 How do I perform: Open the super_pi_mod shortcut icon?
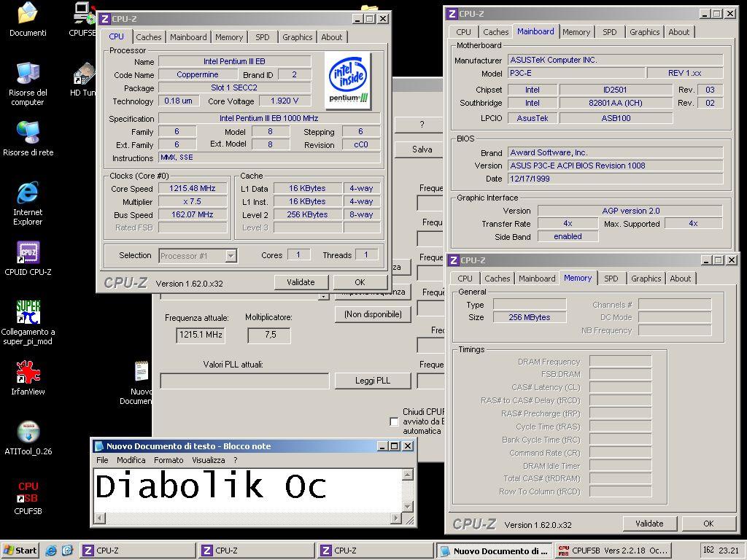[28, 323]
